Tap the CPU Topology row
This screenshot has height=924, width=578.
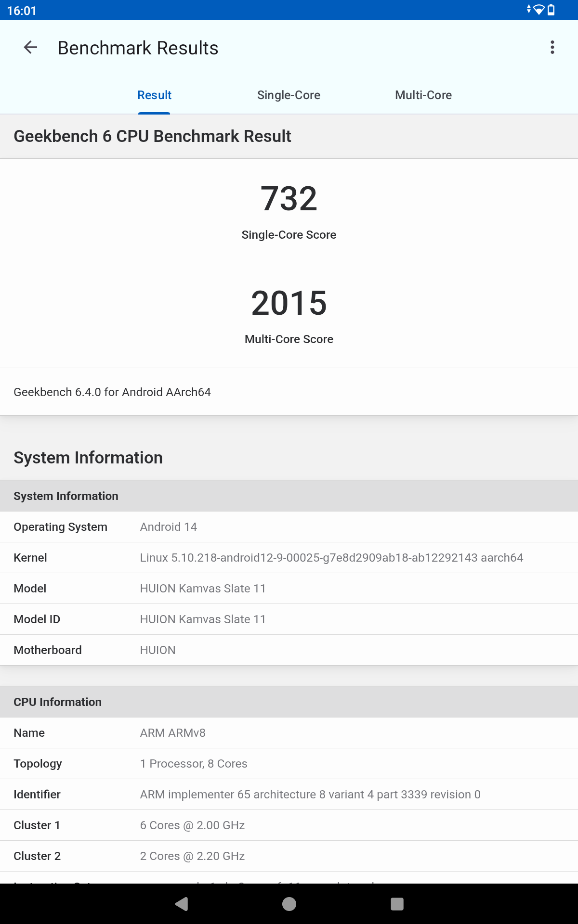point(289,764)
